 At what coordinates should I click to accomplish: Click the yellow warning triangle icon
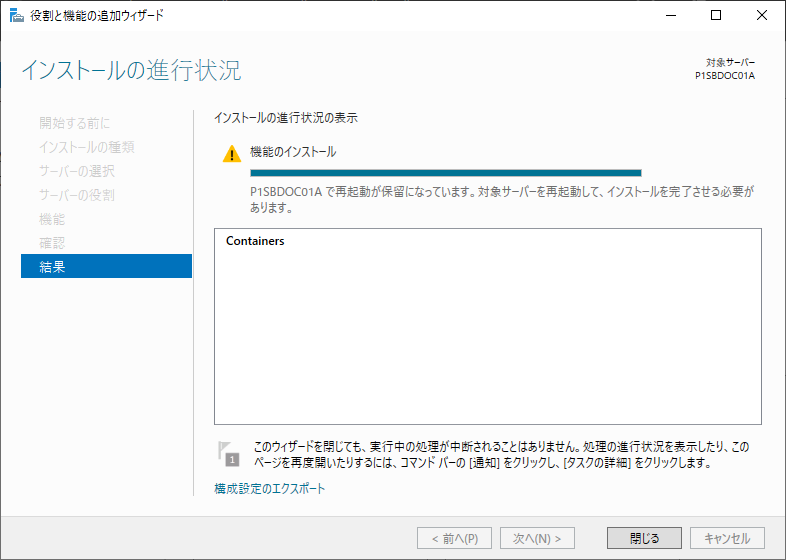(232, 153)
